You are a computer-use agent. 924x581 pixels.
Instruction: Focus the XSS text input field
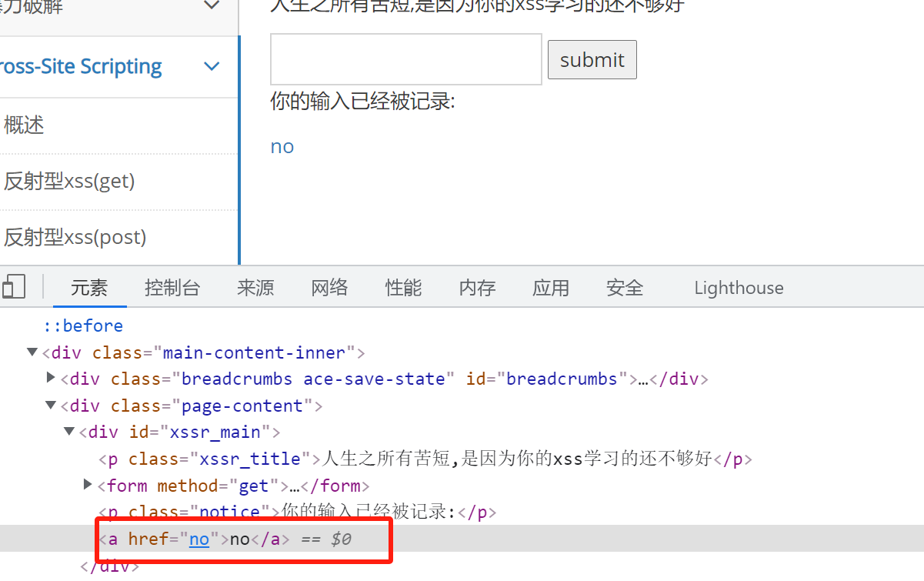[406, 59]
